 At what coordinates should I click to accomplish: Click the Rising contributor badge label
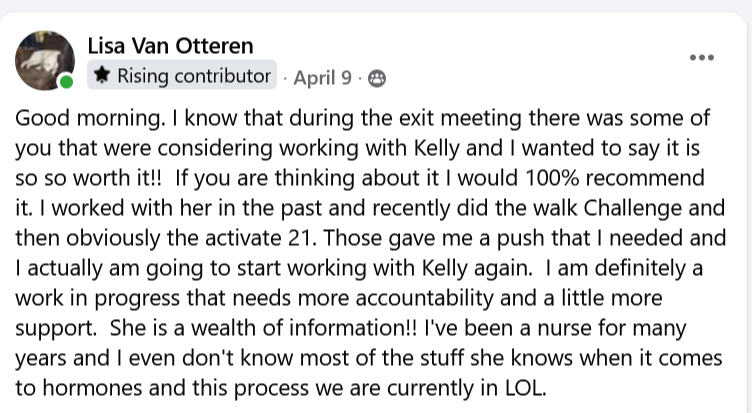194,76
